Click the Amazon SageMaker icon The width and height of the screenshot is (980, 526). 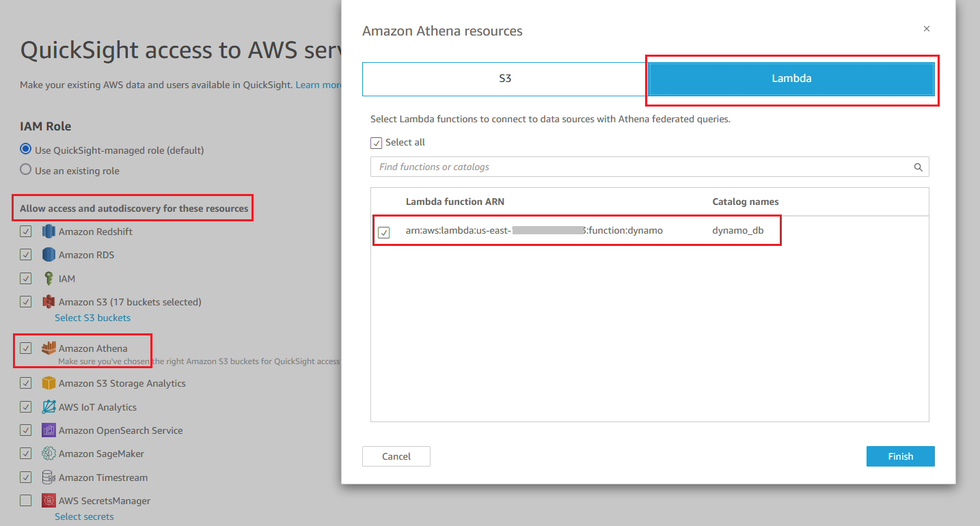[48, 454]
